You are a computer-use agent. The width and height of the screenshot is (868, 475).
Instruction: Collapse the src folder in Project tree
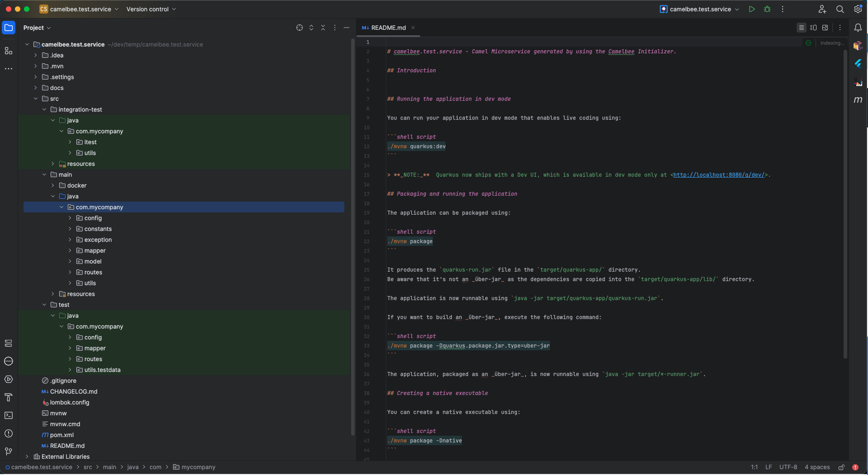tap(36, 99)
